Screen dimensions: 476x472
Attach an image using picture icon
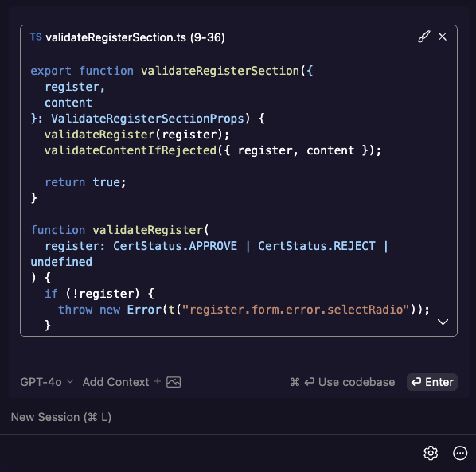coord(174,382)
